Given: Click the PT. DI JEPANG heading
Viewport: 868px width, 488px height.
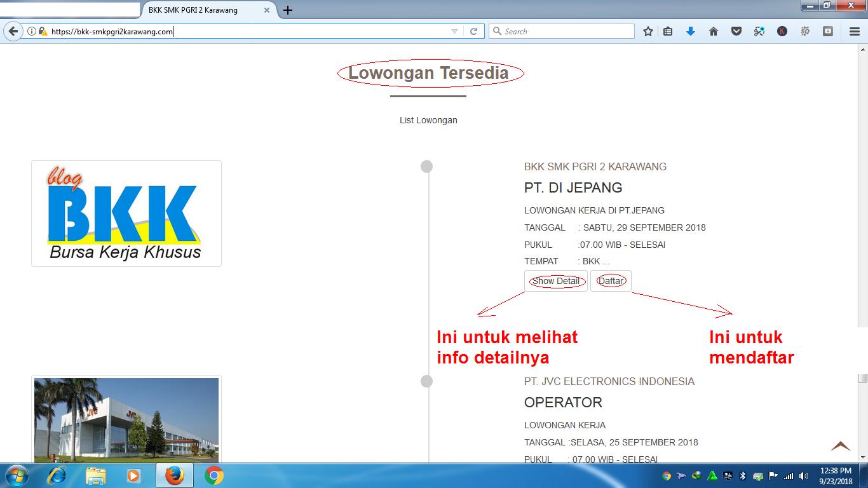Looking at the screenshot, I should click(x=573, y=187).
